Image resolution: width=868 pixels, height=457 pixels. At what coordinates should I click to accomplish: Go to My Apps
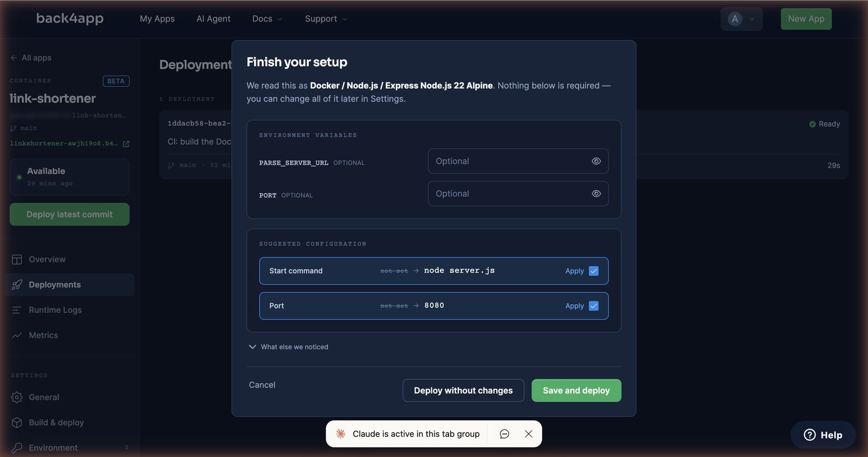[x=157, y=18]
